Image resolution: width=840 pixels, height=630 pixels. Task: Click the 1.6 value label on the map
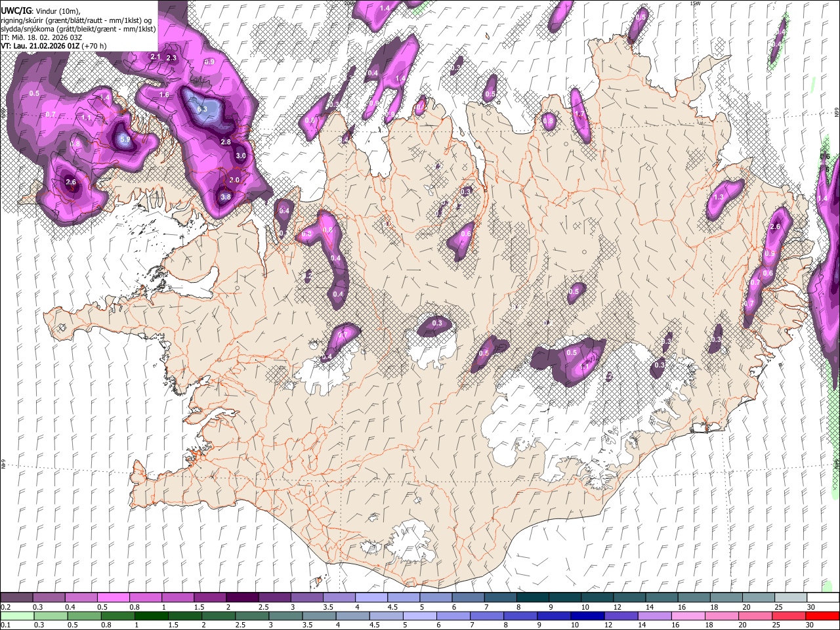tap(164, 94)
